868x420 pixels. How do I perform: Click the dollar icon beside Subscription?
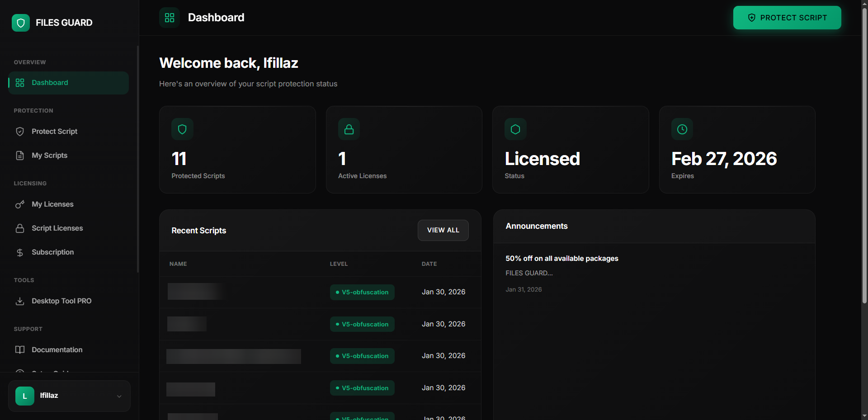pyautogui.click(x=20, y=252)
